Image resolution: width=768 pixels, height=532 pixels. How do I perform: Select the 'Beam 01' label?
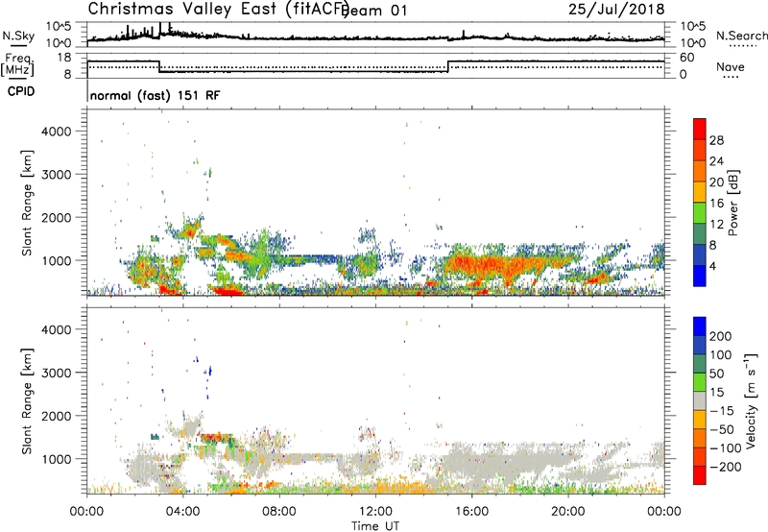(374, 11)
